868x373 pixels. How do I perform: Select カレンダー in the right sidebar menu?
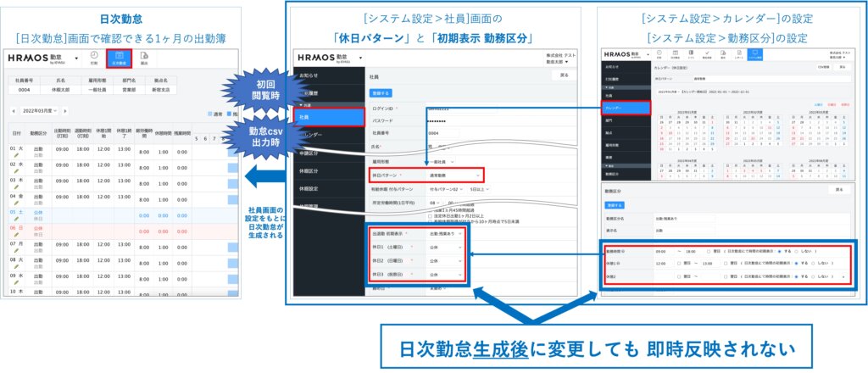coord(625,109)
